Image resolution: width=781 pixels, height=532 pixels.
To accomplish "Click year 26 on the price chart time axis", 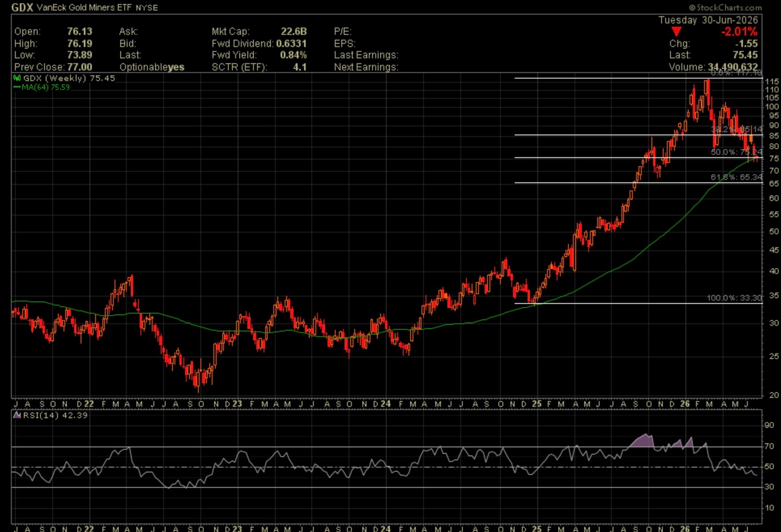I will [x=685, y=404].
